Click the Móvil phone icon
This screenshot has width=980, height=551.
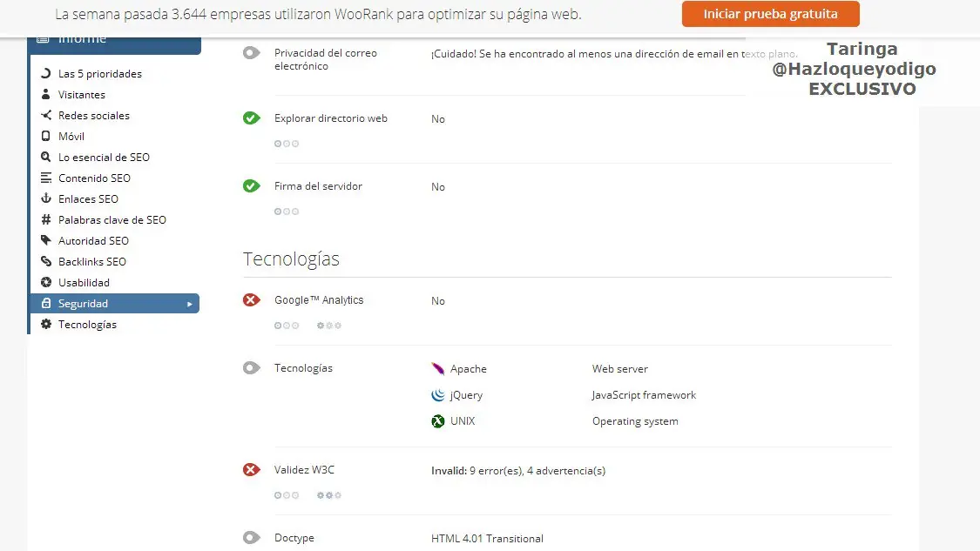(x=46, y=137)
